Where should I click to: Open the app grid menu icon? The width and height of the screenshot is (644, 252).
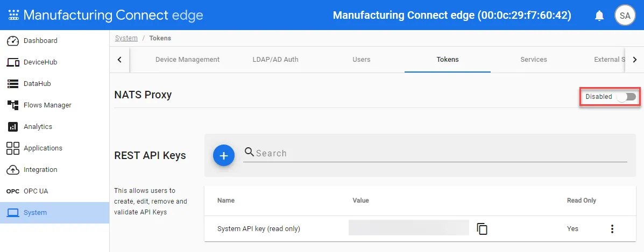[x=13, y=15]
